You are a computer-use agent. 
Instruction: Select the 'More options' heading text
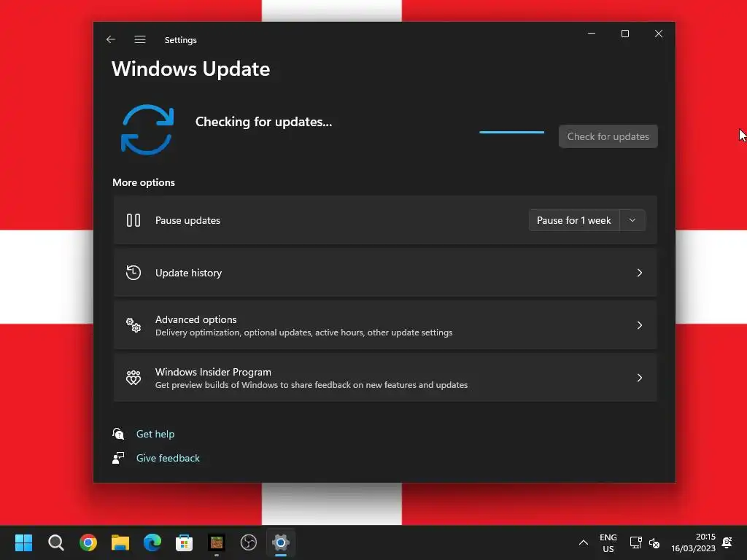pyautogui.click(x=144, y=182)
